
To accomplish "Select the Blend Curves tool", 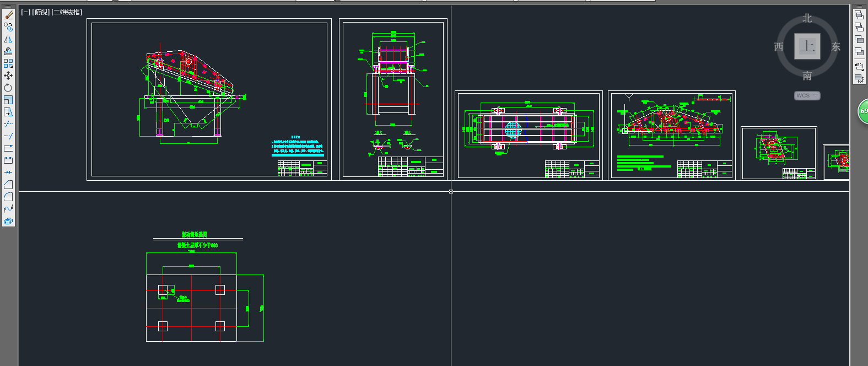I will [x=8, y=209].
